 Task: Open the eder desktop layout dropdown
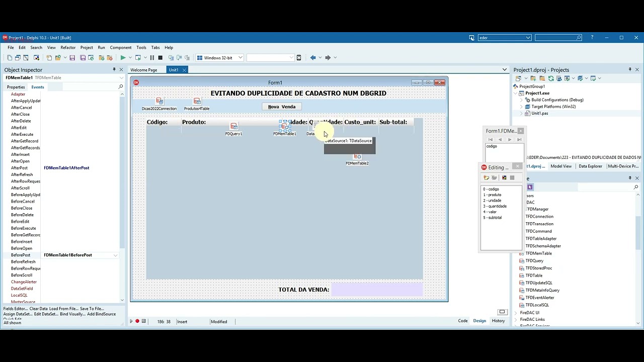pos(528,38)
